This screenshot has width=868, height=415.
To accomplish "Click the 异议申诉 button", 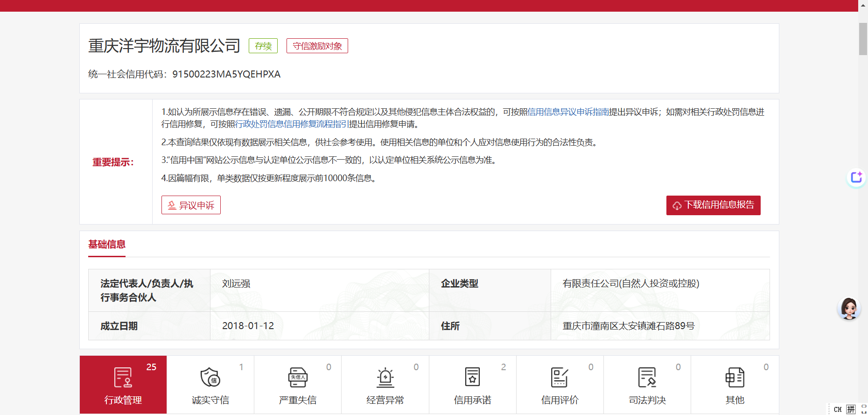I will coord(191,205).
